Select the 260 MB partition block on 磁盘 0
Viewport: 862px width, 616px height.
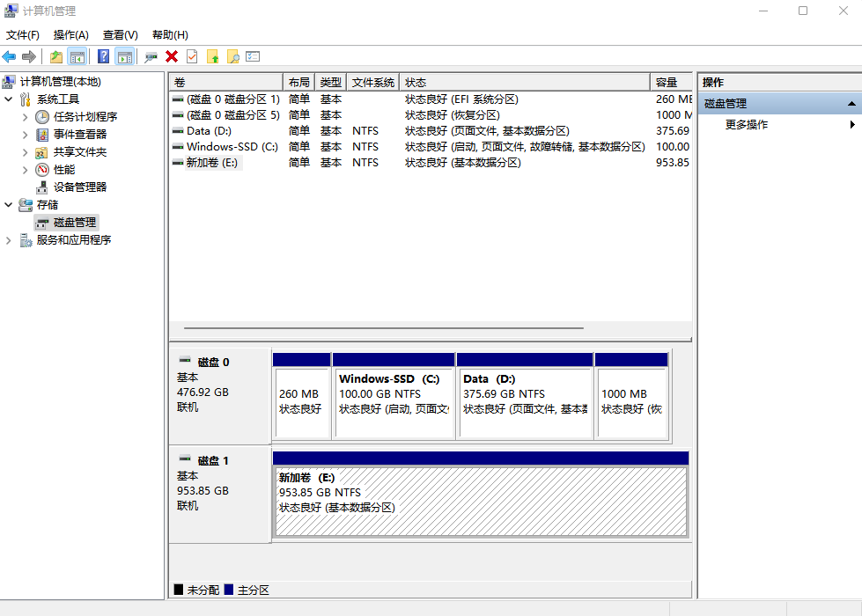pos(302,396)
